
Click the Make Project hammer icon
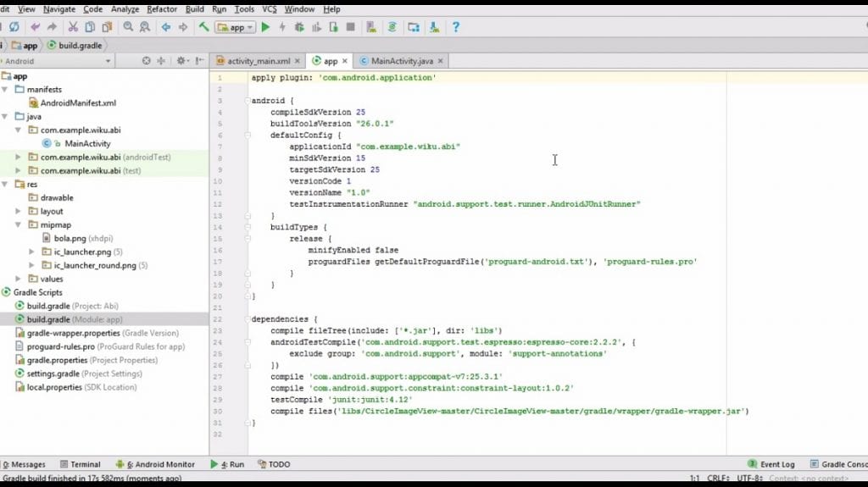[204, 27]
